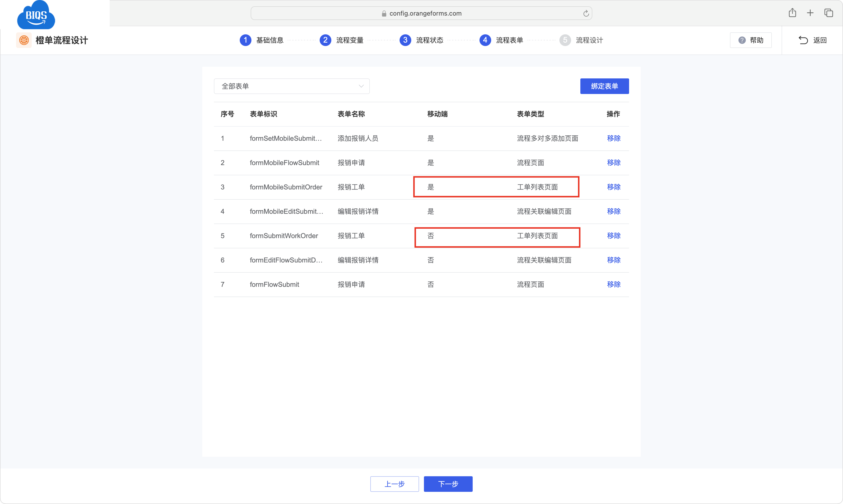Click the 绑定表单 button

[604, 86]
